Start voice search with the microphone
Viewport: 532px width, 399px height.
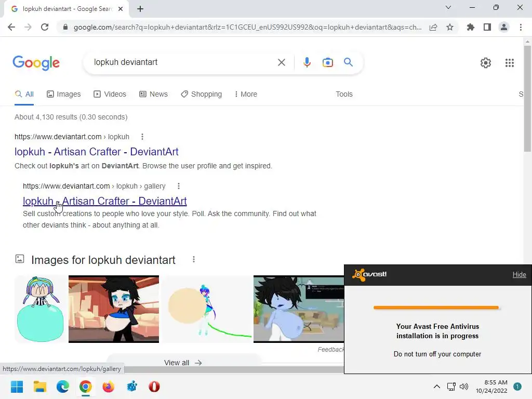tap(307, 62)
